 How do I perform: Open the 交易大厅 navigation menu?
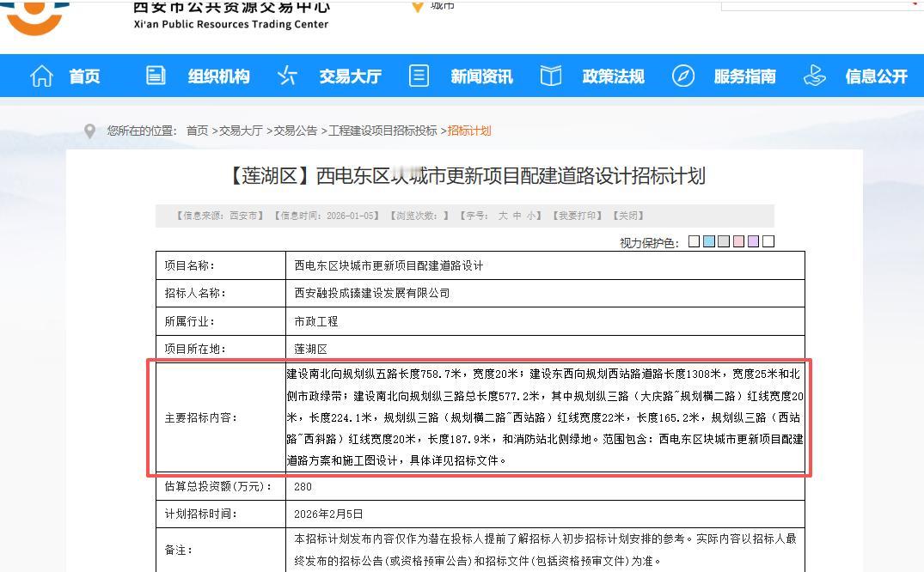click(350, 76)
